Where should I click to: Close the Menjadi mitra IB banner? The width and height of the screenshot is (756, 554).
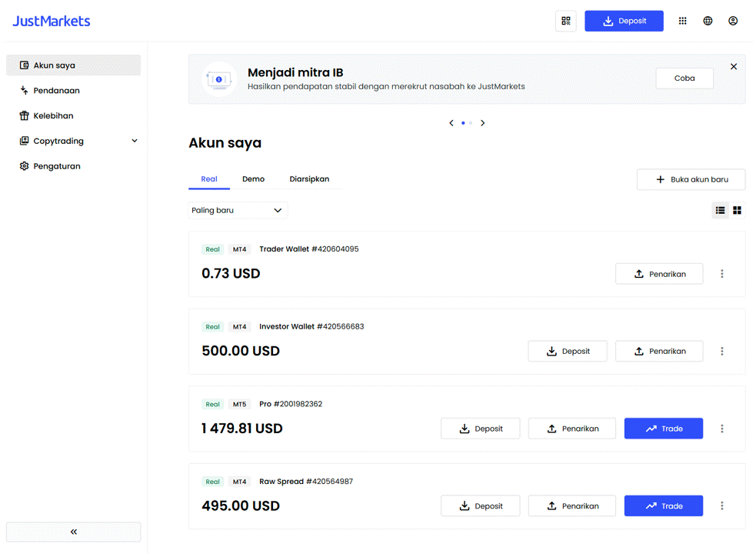(x=734, y=67)
